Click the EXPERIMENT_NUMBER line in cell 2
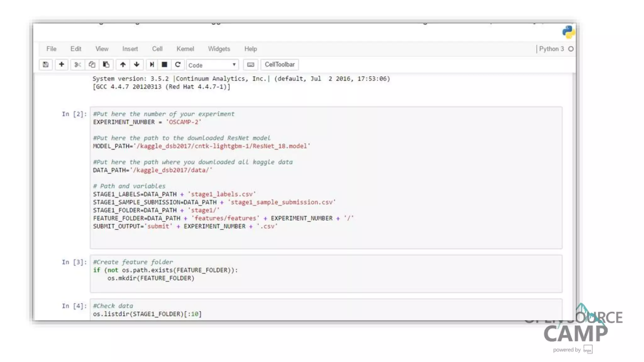Screen dimensions: 644x362 147,122
